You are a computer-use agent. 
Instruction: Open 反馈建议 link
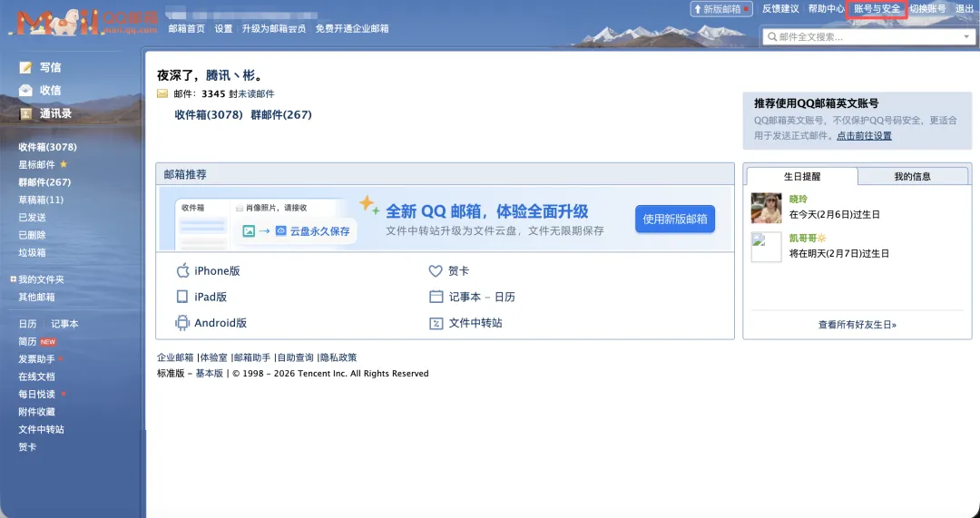(x=780, y=9)
